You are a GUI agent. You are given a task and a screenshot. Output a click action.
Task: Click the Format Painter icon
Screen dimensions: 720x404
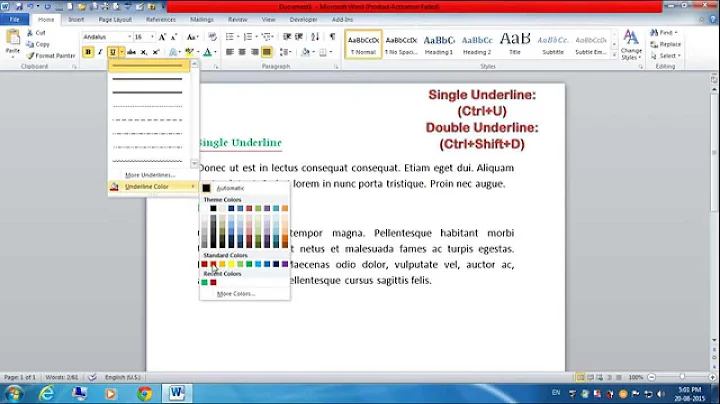click(30, 56)
